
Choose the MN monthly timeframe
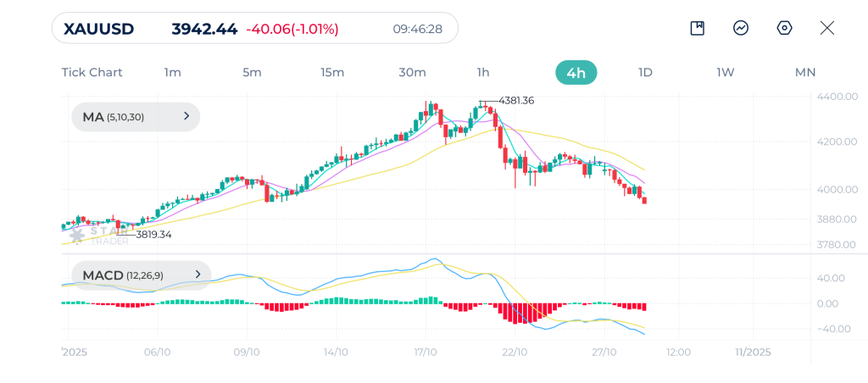[804, 73]
